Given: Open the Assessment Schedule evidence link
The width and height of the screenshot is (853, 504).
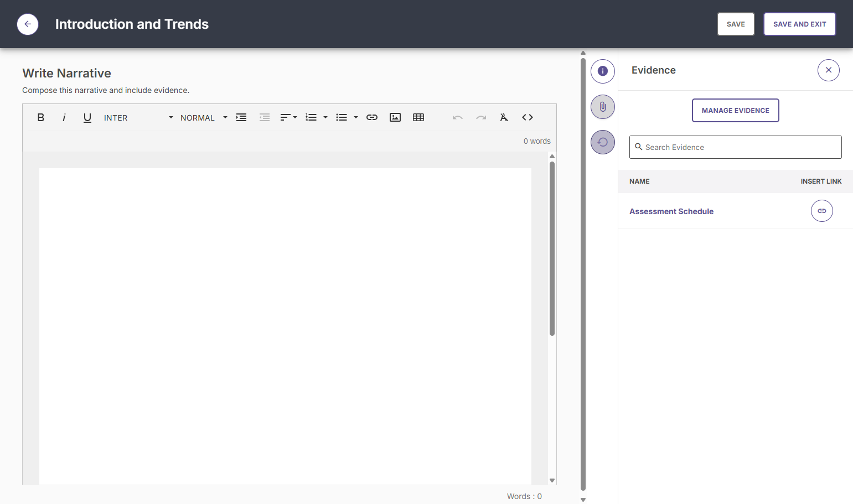Looking at the screenshot, I should click(671, 211).
